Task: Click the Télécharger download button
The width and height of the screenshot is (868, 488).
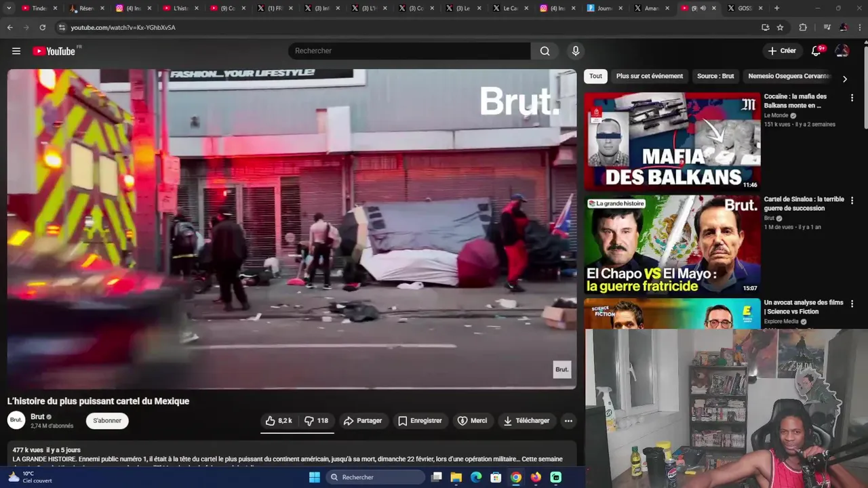Action: [x=526, y=421]
